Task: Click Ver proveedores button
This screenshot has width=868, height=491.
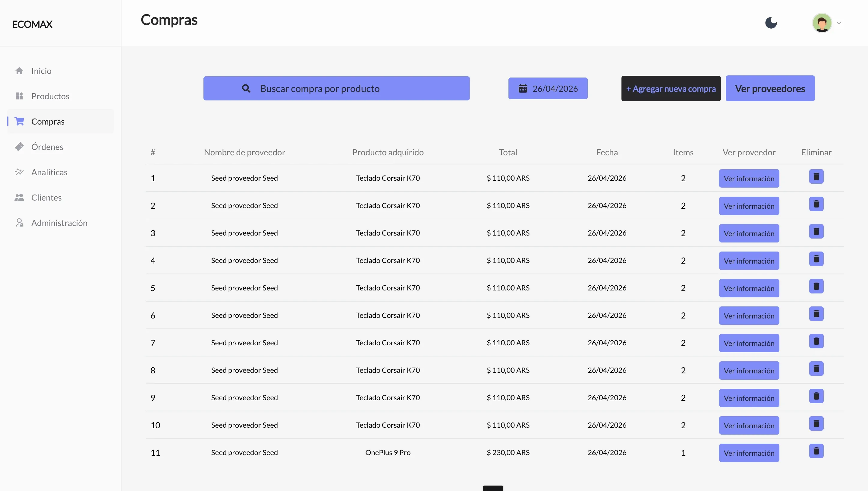Action: 770,88
